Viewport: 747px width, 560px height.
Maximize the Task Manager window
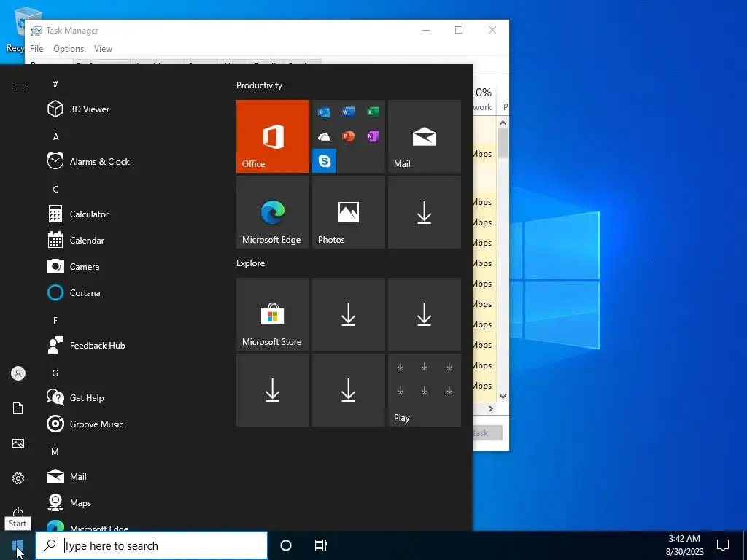[x=459, y=30]
